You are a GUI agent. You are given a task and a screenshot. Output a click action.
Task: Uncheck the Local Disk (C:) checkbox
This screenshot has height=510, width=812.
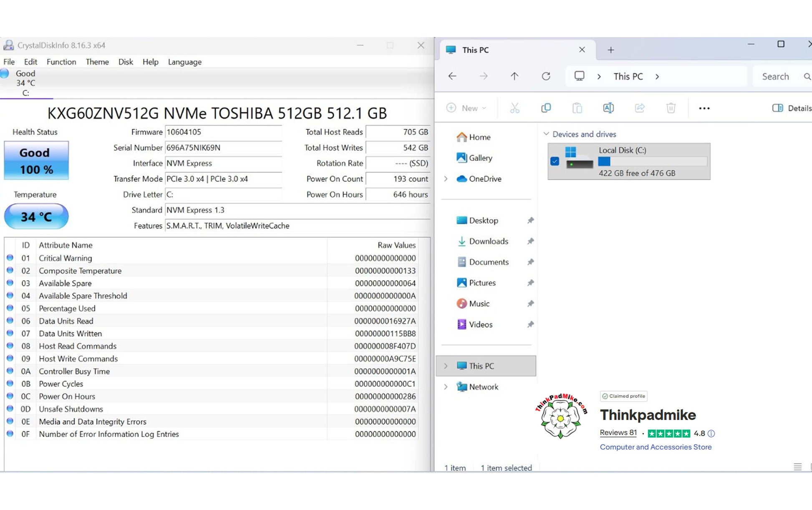point(555,161)
